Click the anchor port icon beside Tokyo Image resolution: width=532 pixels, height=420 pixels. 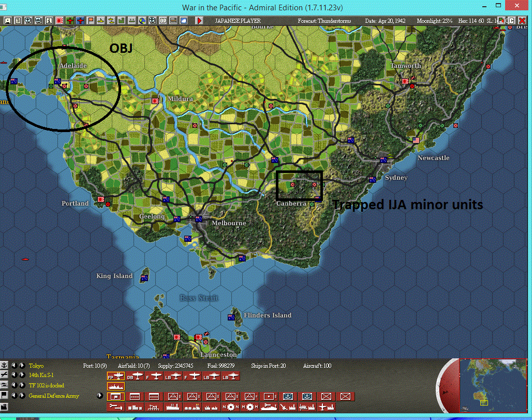tap(4, 365)
